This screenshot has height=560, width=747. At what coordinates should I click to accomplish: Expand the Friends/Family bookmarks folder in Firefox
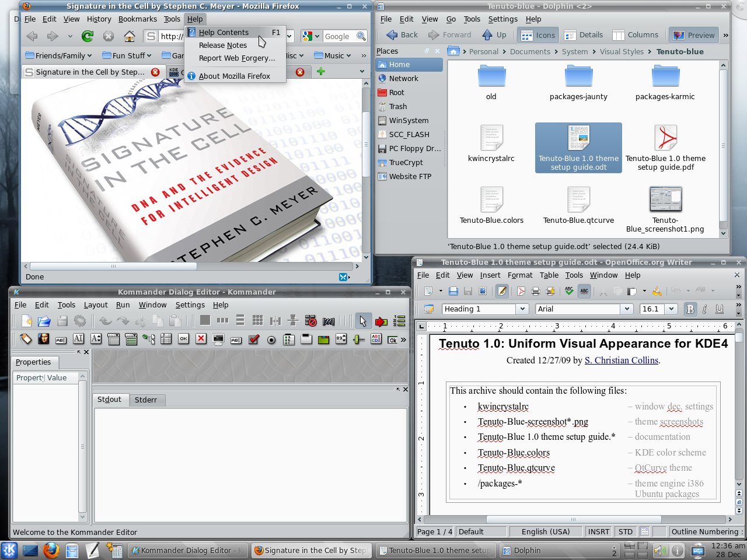59,55
